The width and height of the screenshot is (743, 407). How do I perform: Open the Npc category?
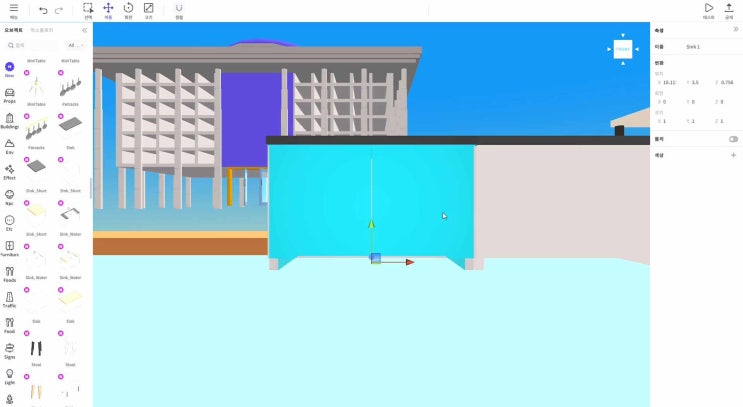(9, 198)
